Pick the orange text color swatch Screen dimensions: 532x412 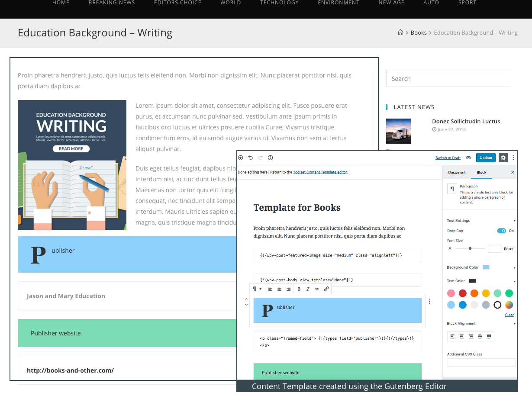point(474,293)
